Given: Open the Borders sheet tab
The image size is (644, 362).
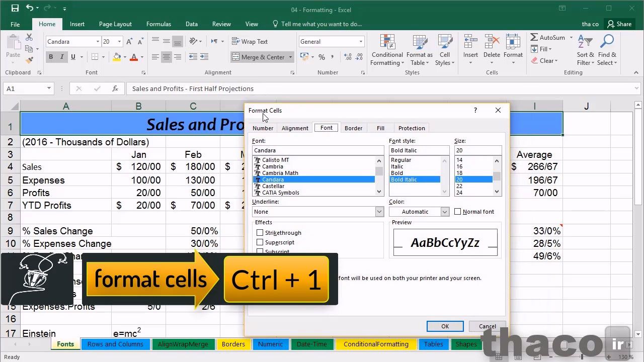Looking at the screenshot, I should [233, 344].
